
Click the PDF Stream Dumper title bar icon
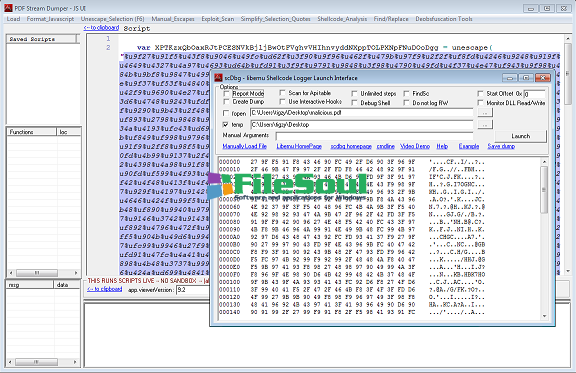point(8,8)
